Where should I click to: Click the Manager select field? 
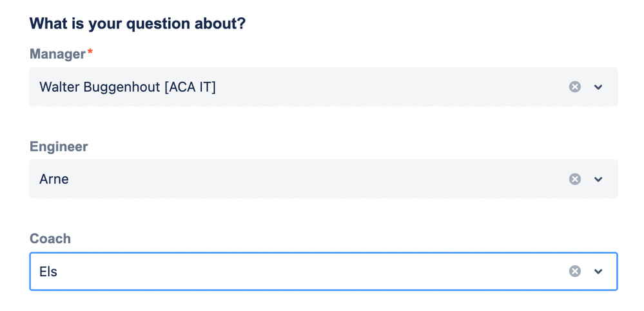[x=324, y=86]
